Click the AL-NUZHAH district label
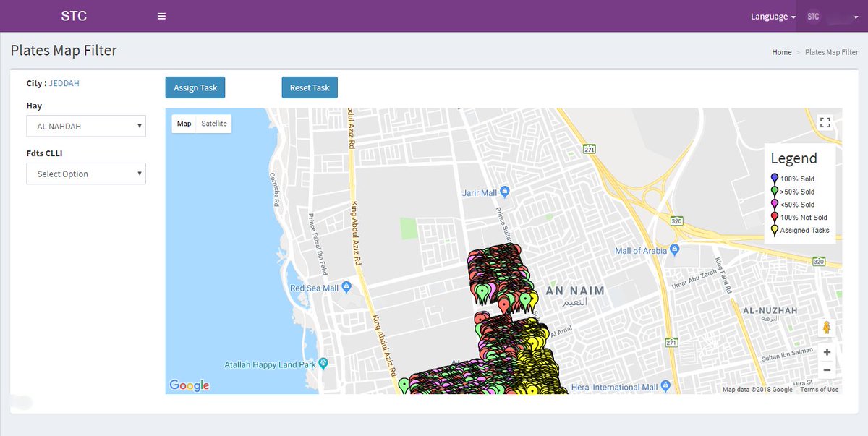This screenshot has height=436, width=868. coord(770,310)
